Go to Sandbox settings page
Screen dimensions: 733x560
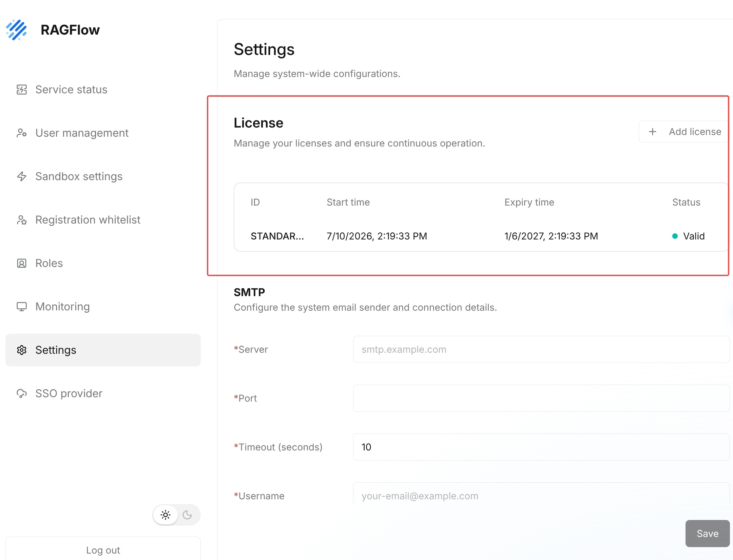103,176
